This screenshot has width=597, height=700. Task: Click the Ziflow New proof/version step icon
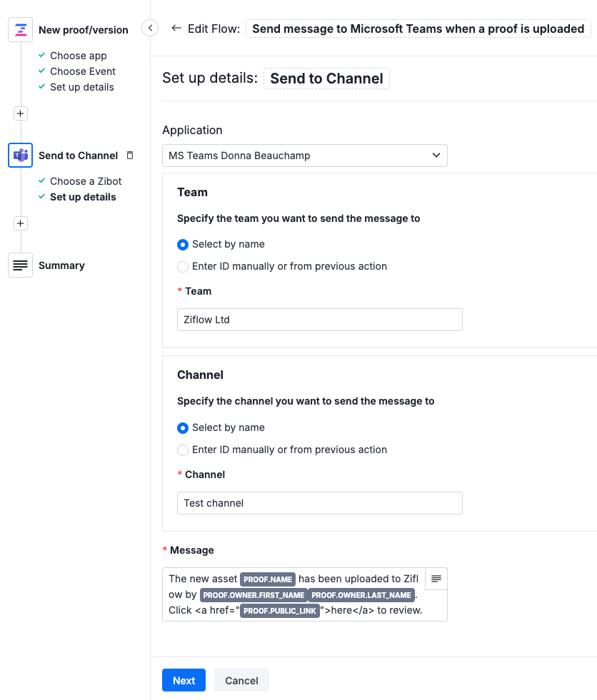[x=20, y=29]
